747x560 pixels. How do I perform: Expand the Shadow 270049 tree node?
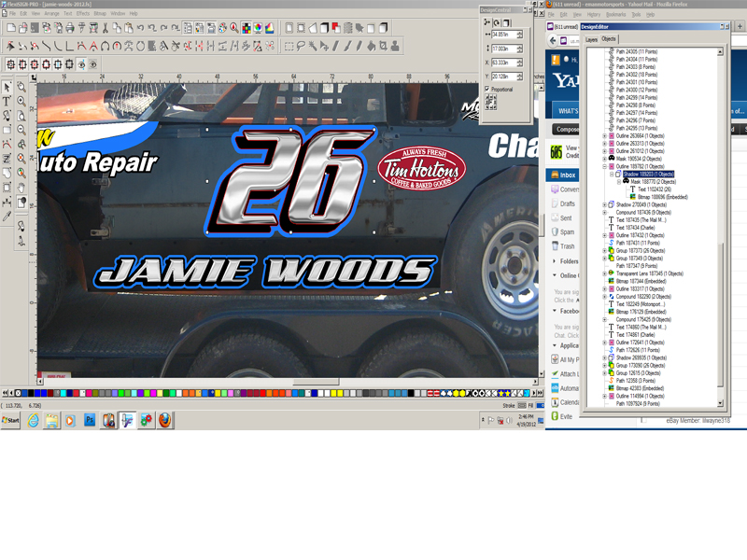[x=604, y=204]
